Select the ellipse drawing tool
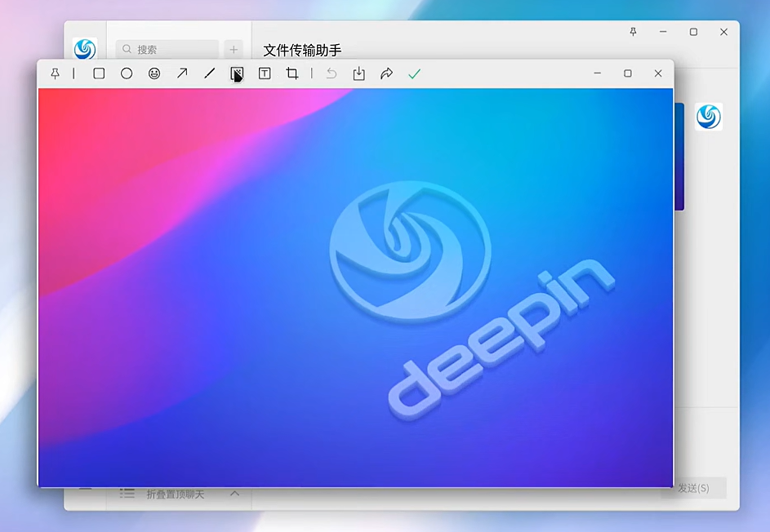770x532 pixels. click(127, 73)
